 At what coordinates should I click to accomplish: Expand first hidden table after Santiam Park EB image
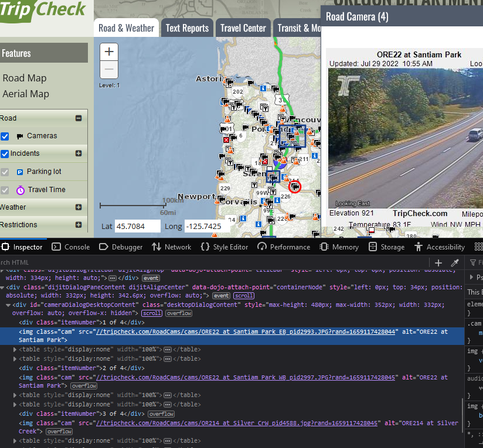[x=15, y=350]
